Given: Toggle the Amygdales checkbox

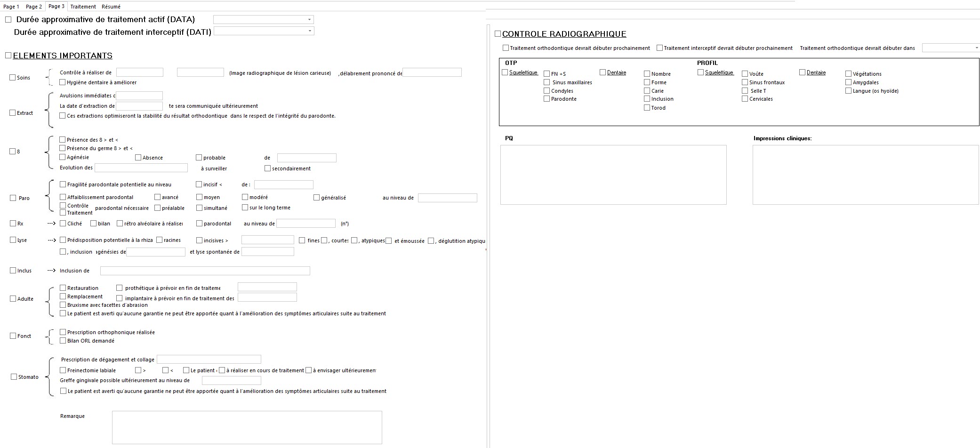Looking at the screenshot, I should pyautogui.click(x=848, y=82).
